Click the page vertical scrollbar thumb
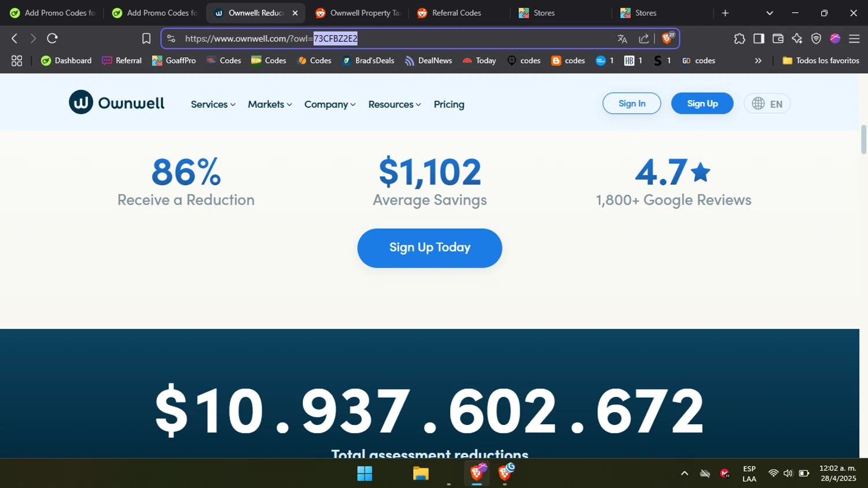The height and width of the screenshot is (488, 868). (x=863, y=140)
